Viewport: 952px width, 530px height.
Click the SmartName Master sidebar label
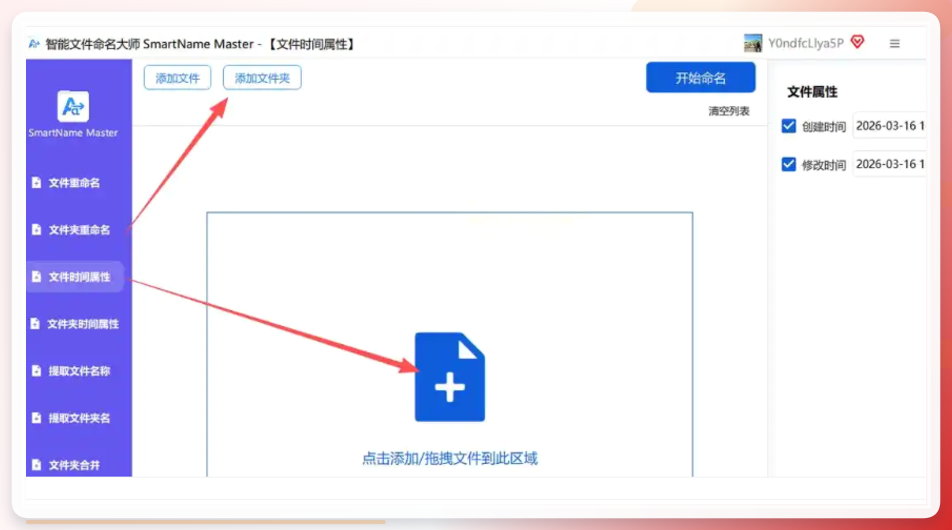click(73, 132)
